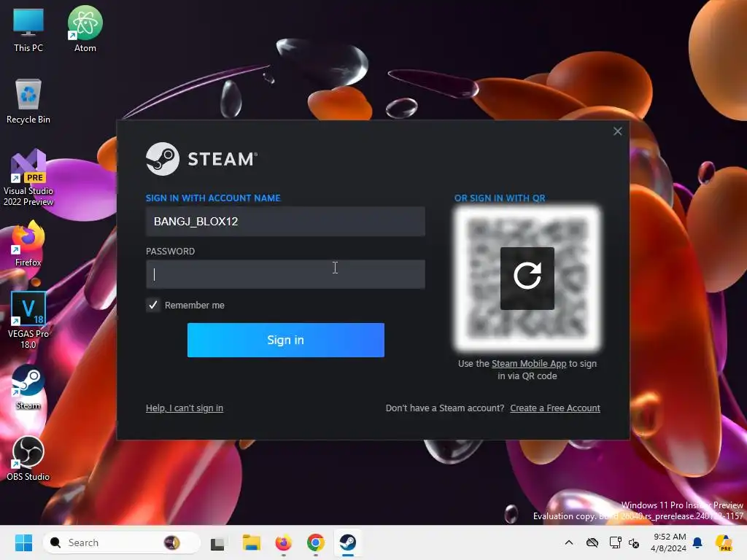Select the OBS Studio desktop shortcut
The width and height of the screenshot is (747, 560).
pyautogui.click(x=28, y=458)
